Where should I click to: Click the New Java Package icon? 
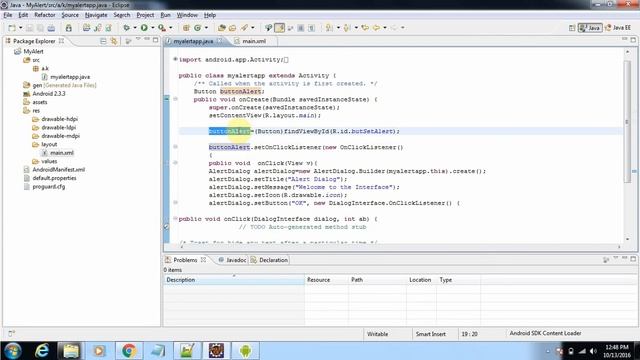tap(186, 28)
